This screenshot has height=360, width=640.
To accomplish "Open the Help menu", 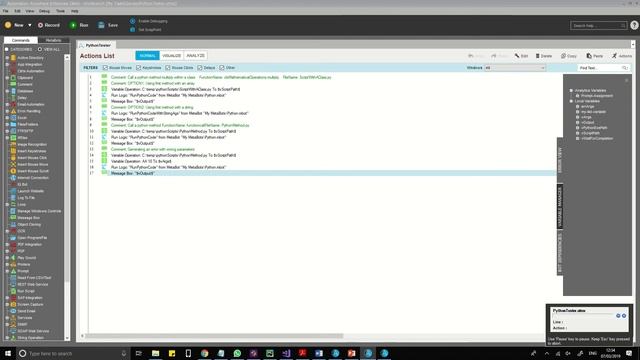I will [x=75, y=11].
